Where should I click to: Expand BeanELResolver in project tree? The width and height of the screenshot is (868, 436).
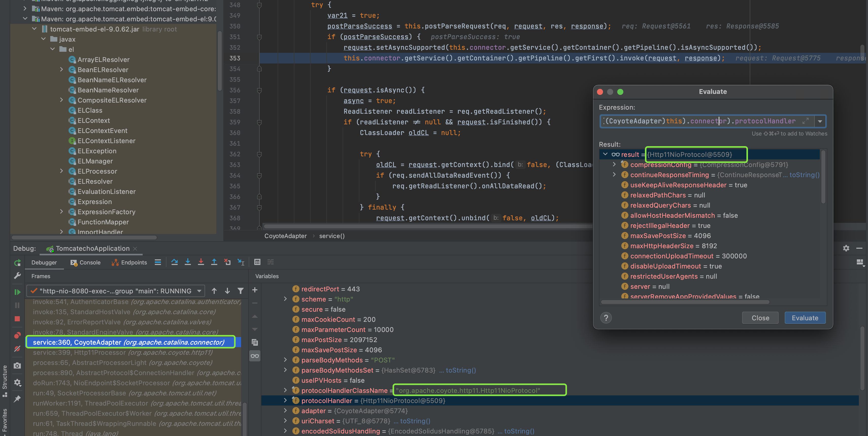click(61, 69)
